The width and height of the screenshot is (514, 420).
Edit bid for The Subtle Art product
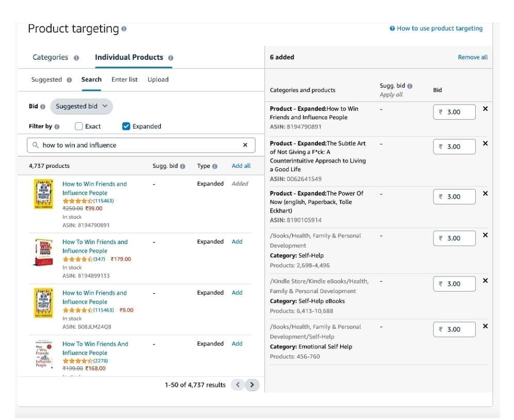(x=454, y=147)
